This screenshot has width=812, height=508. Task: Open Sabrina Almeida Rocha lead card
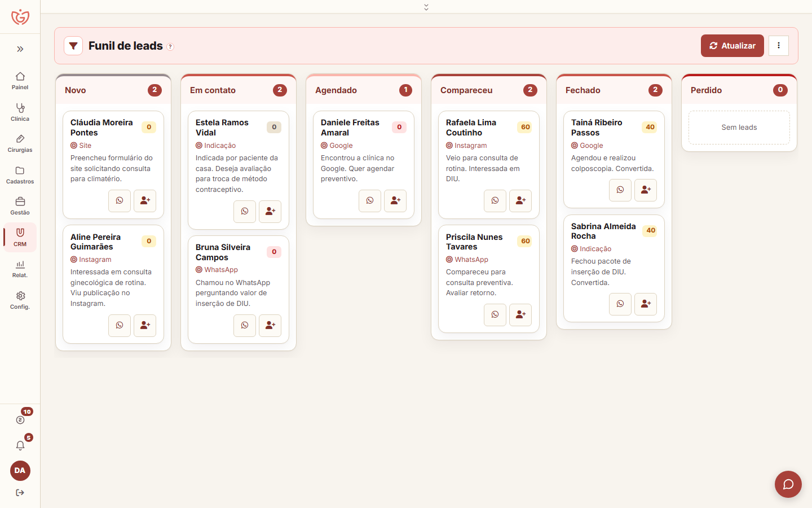pyautogui.click(x=614, y=268)
